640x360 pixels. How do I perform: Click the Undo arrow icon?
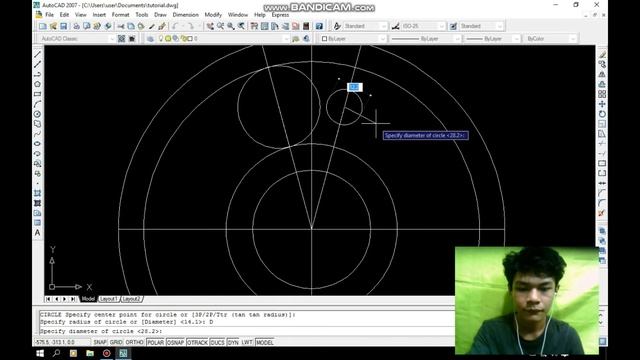tap(175, 26)
